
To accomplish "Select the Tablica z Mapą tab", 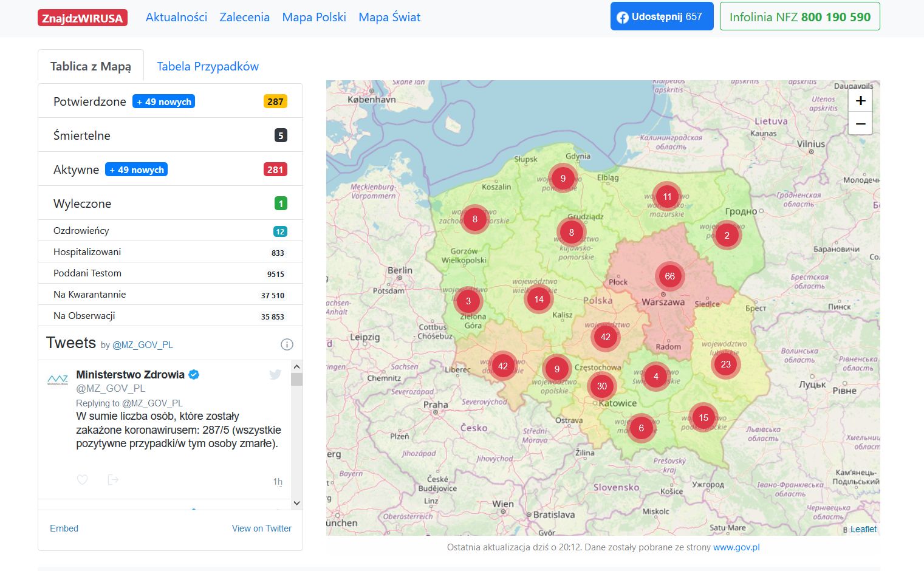I will click(x=91, y=66).
